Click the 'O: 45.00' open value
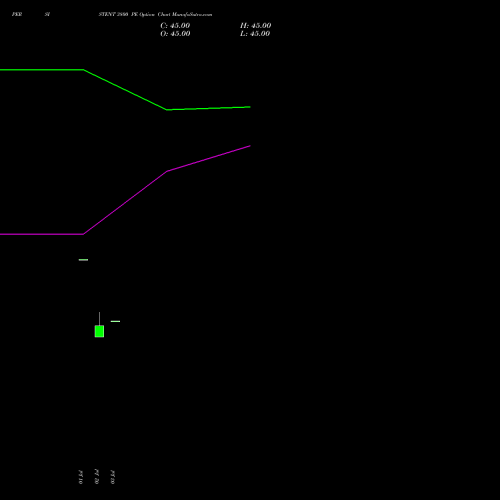 coord(175,34)
